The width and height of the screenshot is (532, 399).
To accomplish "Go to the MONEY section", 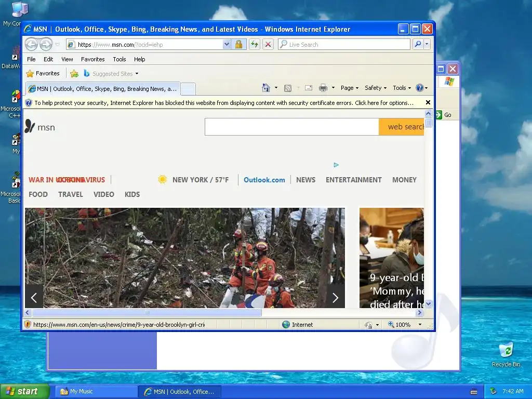I will pyautogui.click(x=404, y=180).
